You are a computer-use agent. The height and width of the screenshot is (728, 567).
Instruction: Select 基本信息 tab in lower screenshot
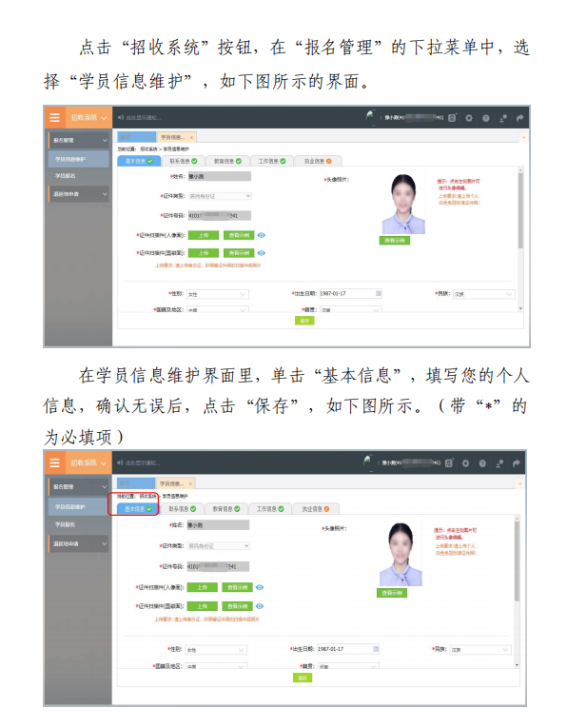[137, 509]
